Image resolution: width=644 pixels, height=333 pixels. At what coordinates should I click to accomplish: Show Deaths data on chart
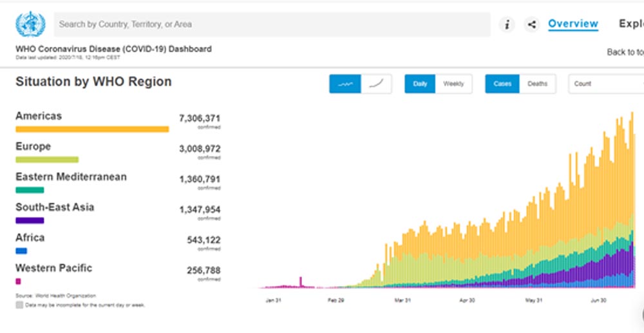(x=537, y=84)
